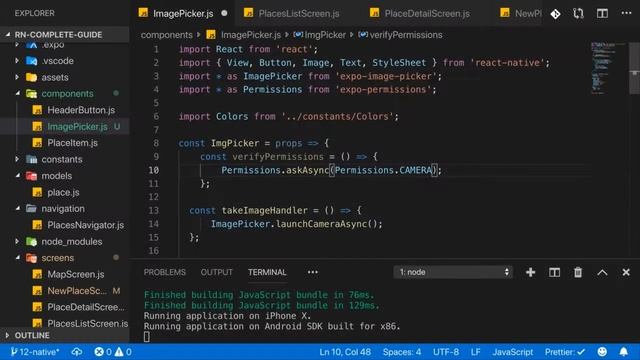Click verifyPermissions breadcrumb symbol
Viewport: 640px width, 360px height.
406,35
